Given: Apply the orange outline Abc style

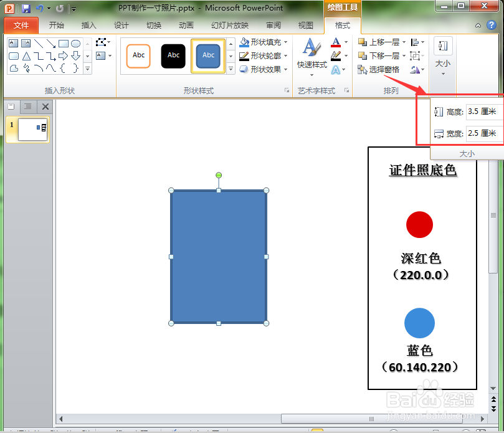Looking at the screenshot, I should [x=138, y=56].
